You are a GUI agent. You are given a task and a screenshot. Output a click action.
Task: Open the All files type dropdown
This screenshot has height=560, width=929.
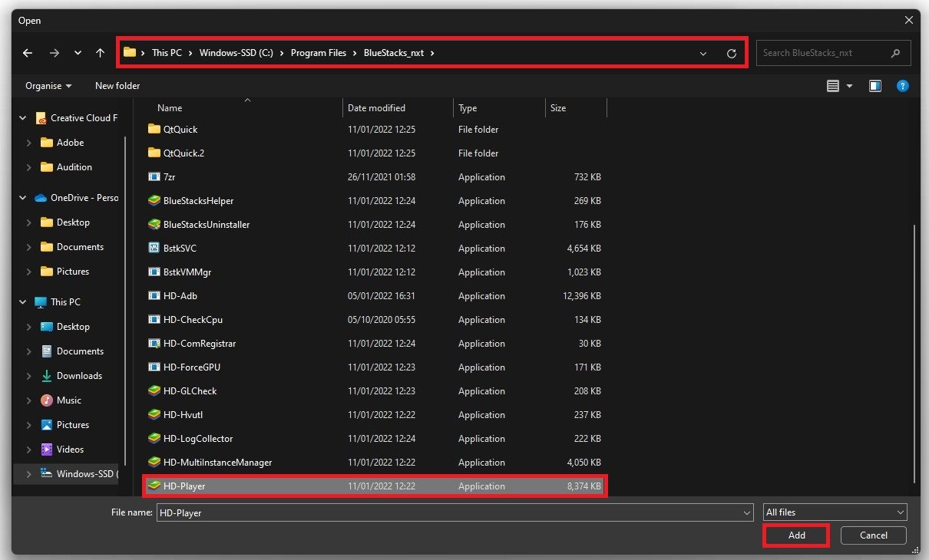(835, 512)
